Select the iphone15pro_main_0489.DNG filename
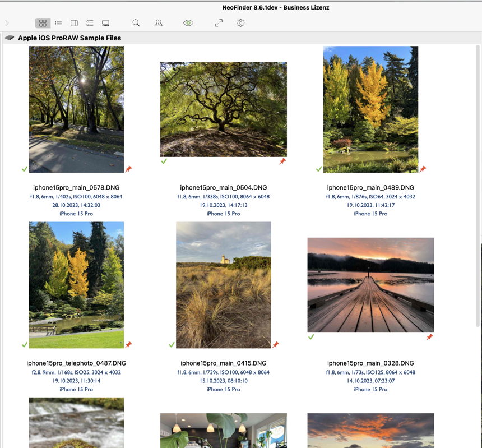The width and height of the screenshot is (482, 448). point(370,187)
